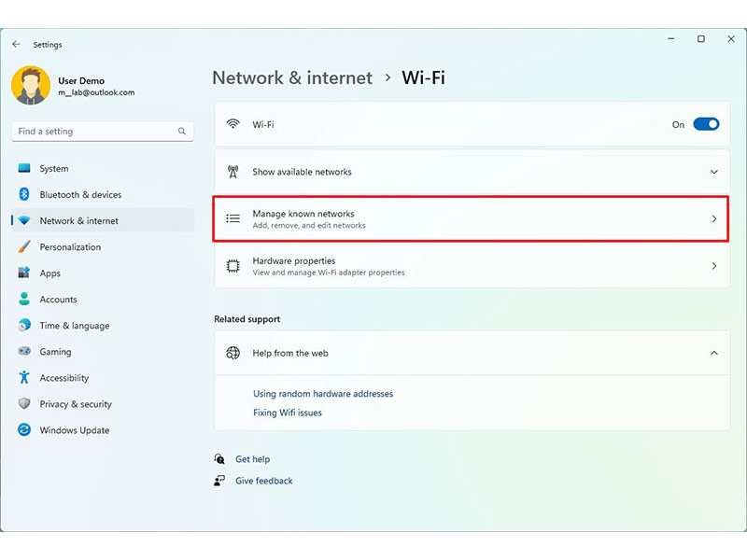
Task: Click the Accessibility figure icon
Action: 24,378
